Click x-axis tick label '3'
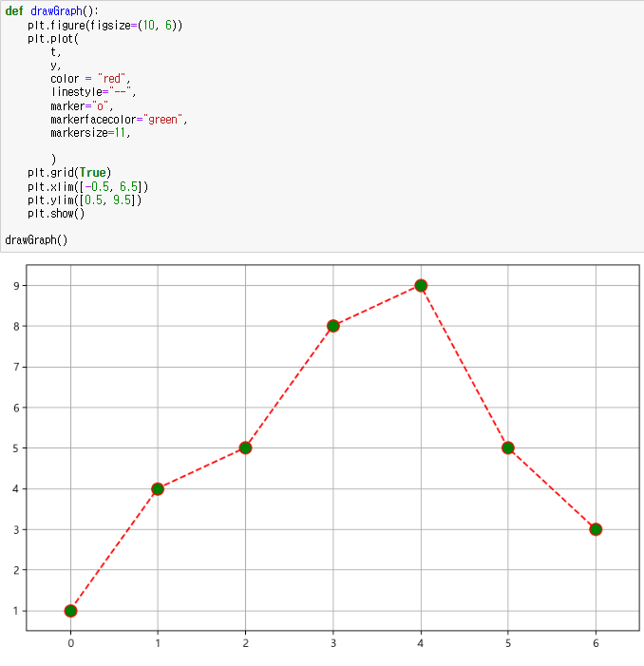Viewport: 644px width, 666px height. (x=333, y=643)
